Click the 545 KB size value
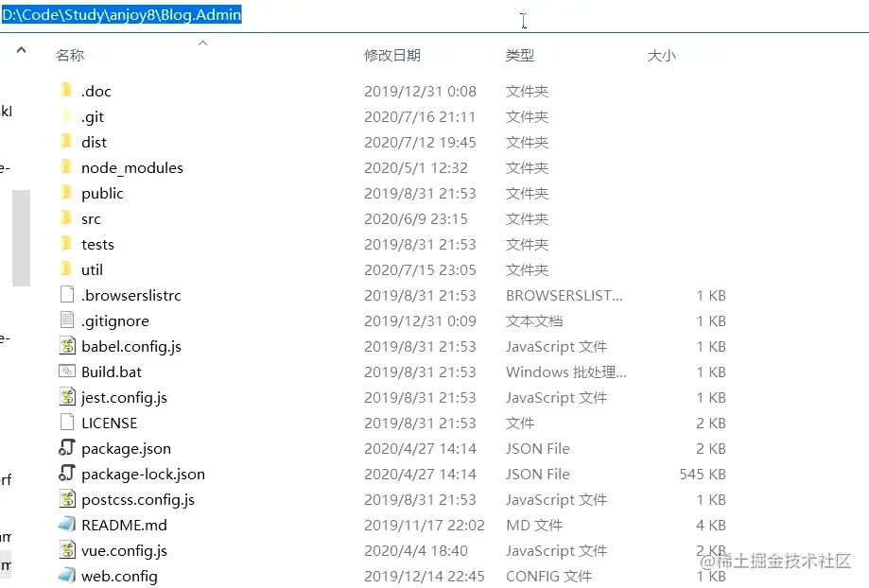 pos(703,474)
